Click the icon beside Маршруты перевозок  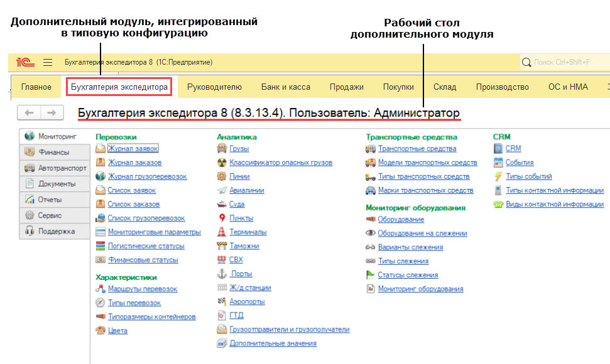(x=101, y=289)
